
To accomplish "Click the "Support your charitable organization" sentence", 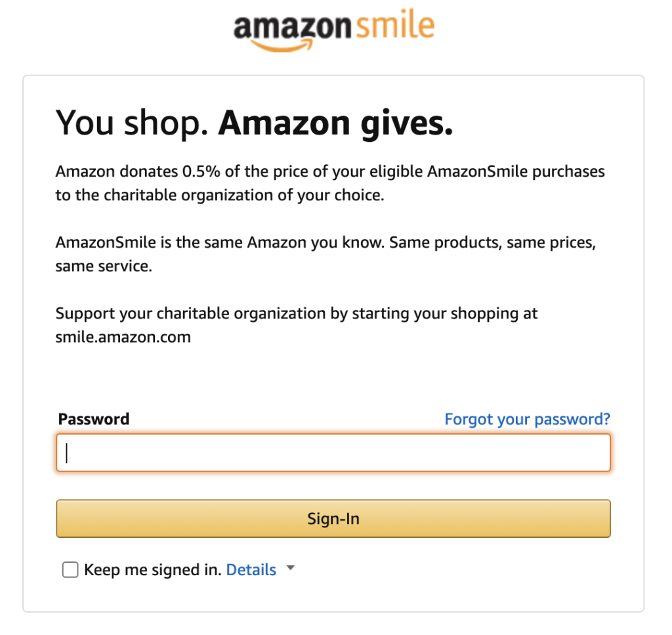I will [x=297, y=313].
